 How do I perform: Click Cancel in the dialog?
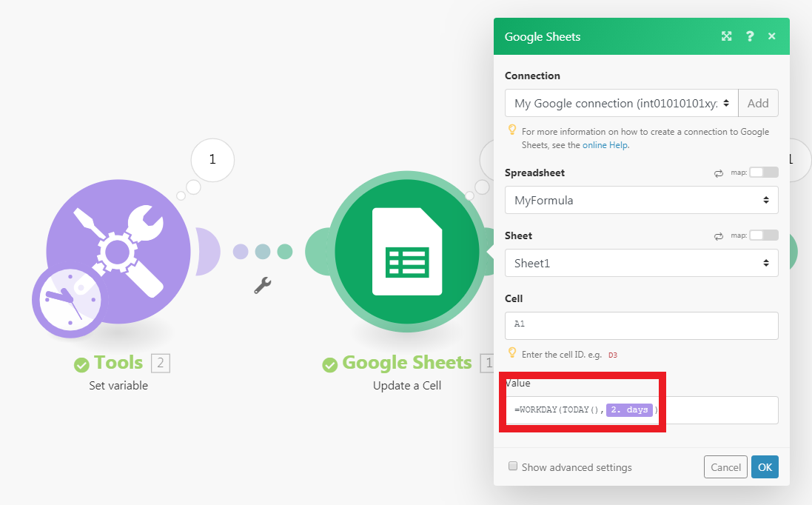click(725, 467)
